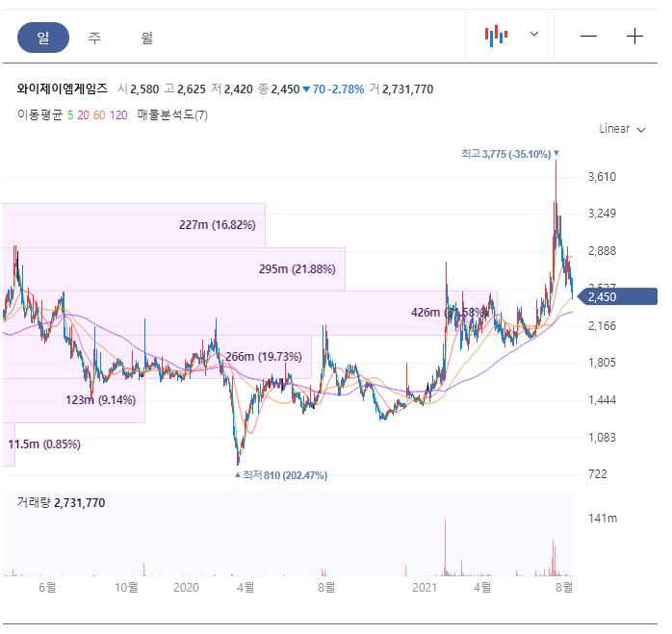Click the 266m (19.73%) volume profile label
The image size is (672, 634).
(264, 356)
